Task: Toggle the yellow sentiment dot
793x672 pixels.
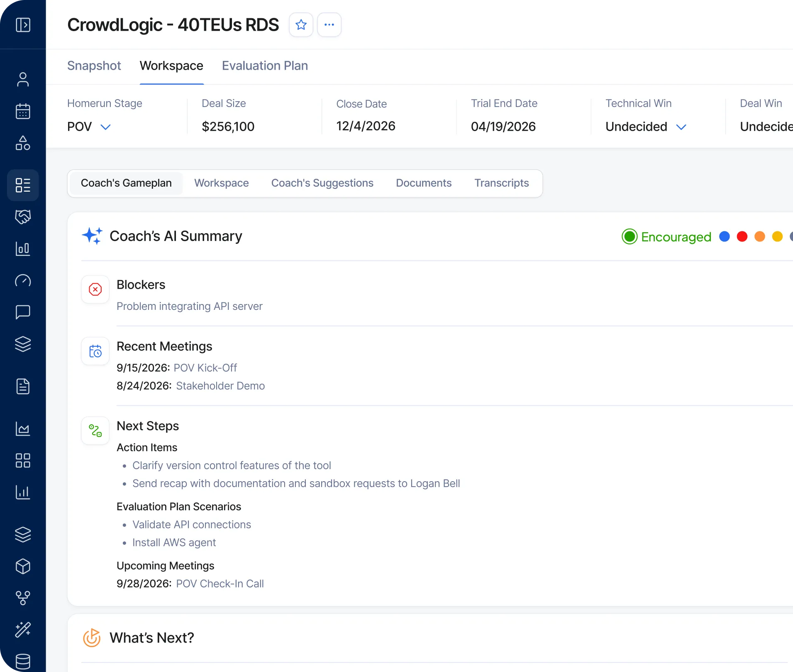Action: [x=777, y=236]
